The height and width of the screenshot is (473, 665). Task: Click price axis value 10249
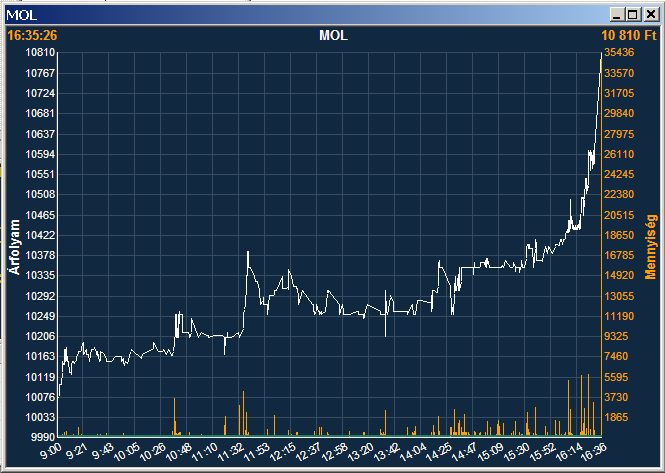point(40,316)
